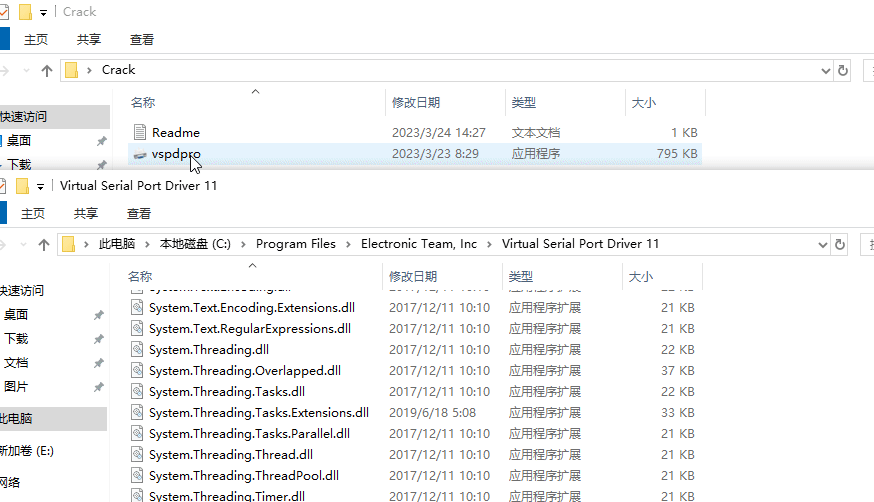Sort Crack folder by 修改日期 column
The image size is (874, 502).
(416, 103)
